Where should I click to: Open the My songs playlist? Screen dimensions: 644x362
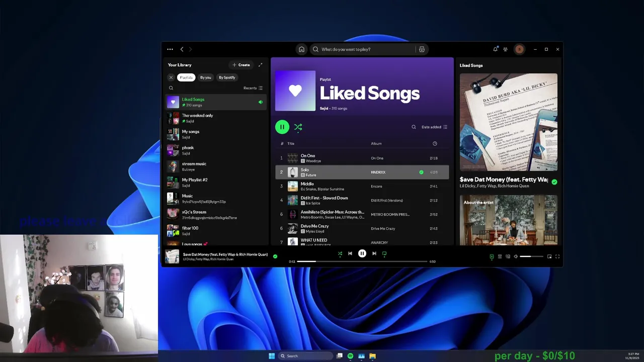[x=216, y=134]
